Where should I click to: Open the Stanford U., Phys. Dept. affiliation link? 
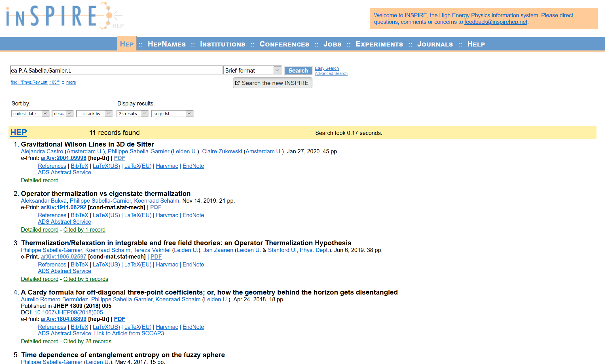[298, 250]
